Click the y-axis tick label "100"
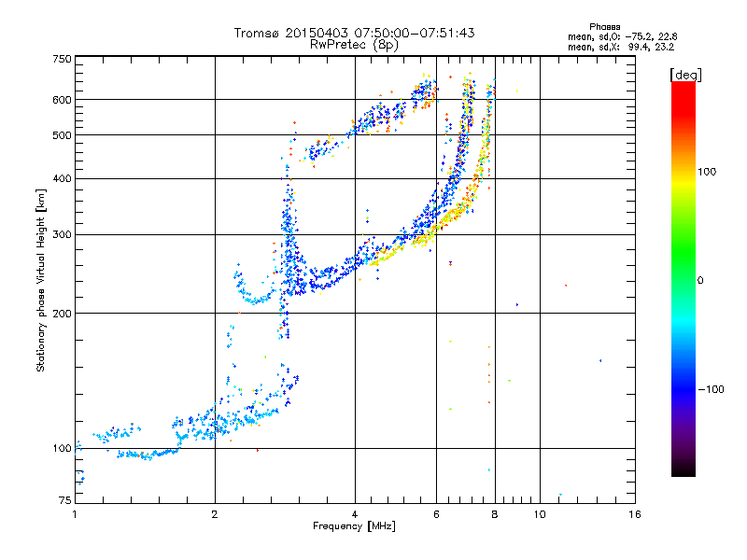This screenshot has width=747, height=560. point(62,448)
